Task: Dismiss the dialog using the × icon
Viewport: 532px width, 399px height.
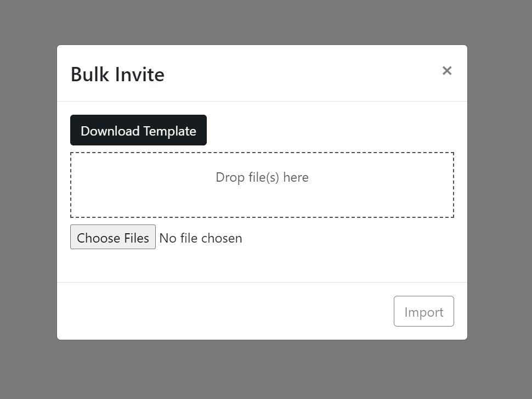Action: [x=447, y=71]
